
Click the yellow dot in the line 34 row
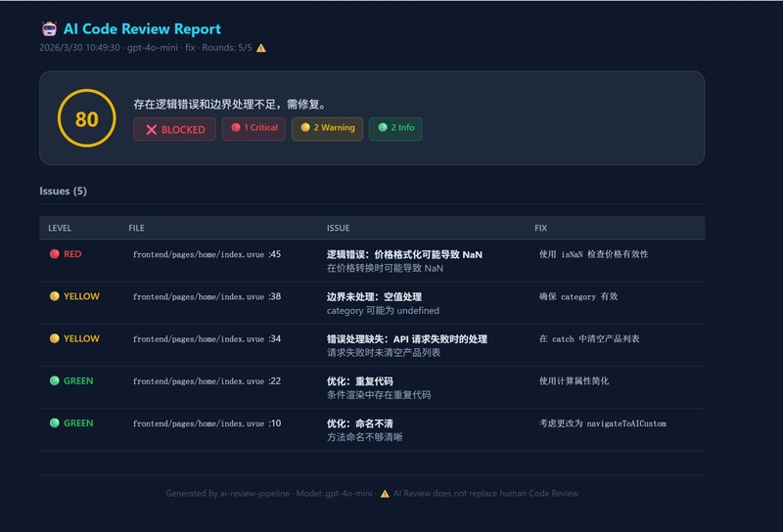[55, 338]
